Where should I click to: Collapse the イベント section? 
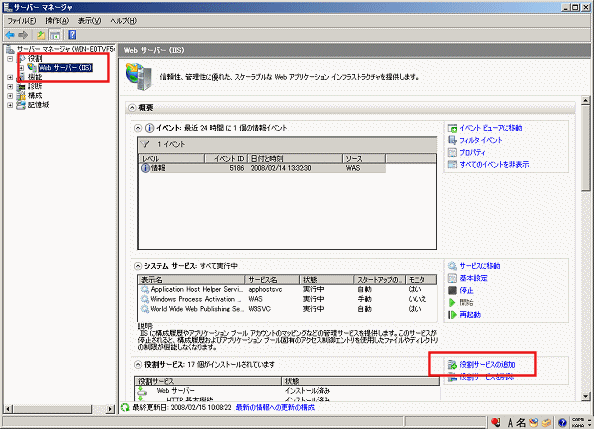138,128
